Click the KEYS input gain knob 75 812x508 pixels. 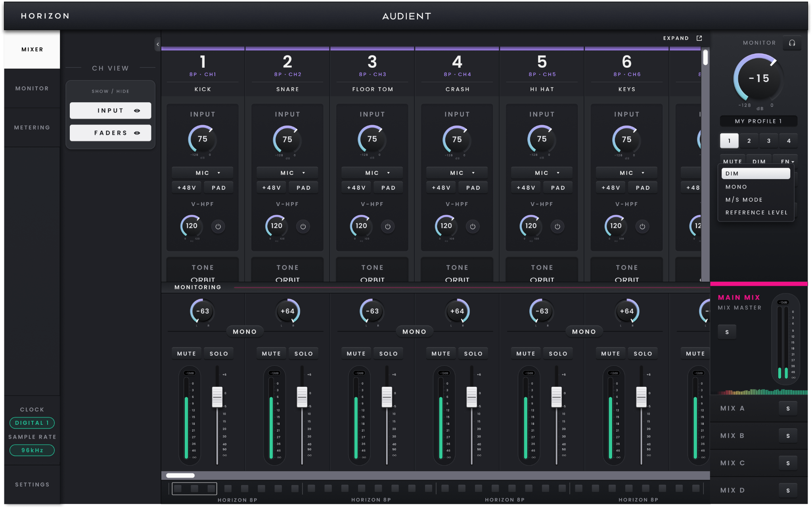click(626, 139)
